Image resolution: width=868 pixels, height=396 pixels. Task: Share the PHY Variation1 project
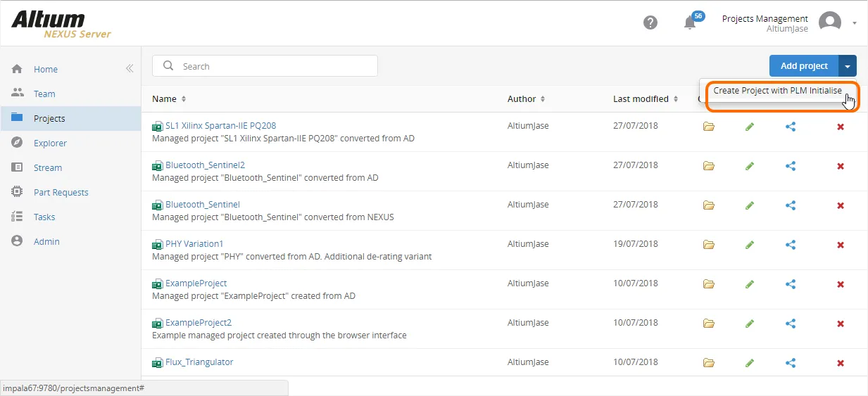click(x=791, y=245)
